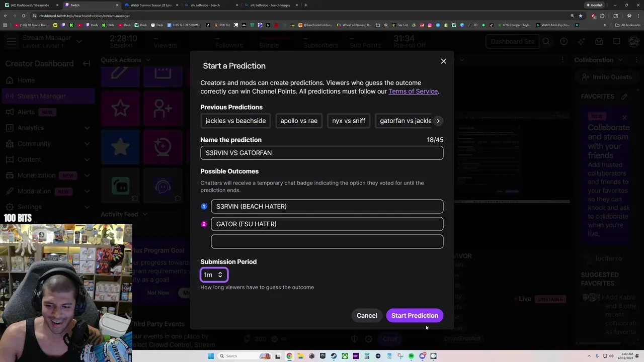
Task: Expand the Moderation sidebar section
Action: 87,191
